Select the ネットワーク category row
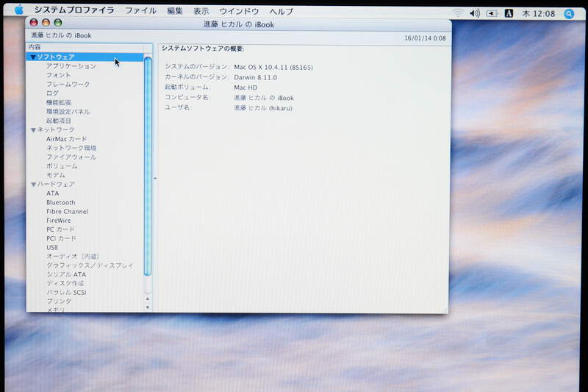The image size is (588, 392). pyautogui.click(x=85, y=129)
